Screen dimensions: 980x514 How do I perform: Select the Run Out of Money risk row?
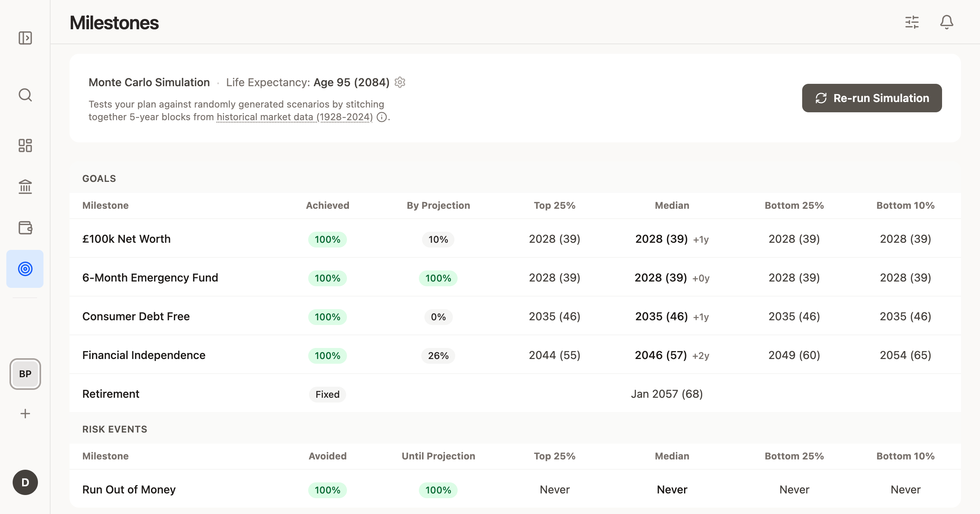pos(129,489)
